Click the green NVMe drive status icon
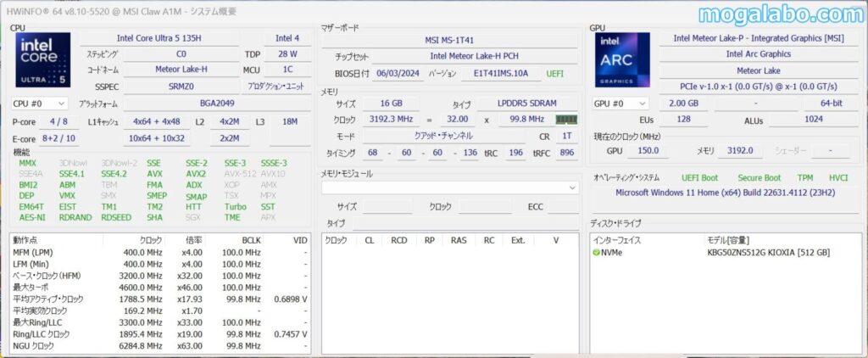The image size is (868, 358). [x=596, y=253]
